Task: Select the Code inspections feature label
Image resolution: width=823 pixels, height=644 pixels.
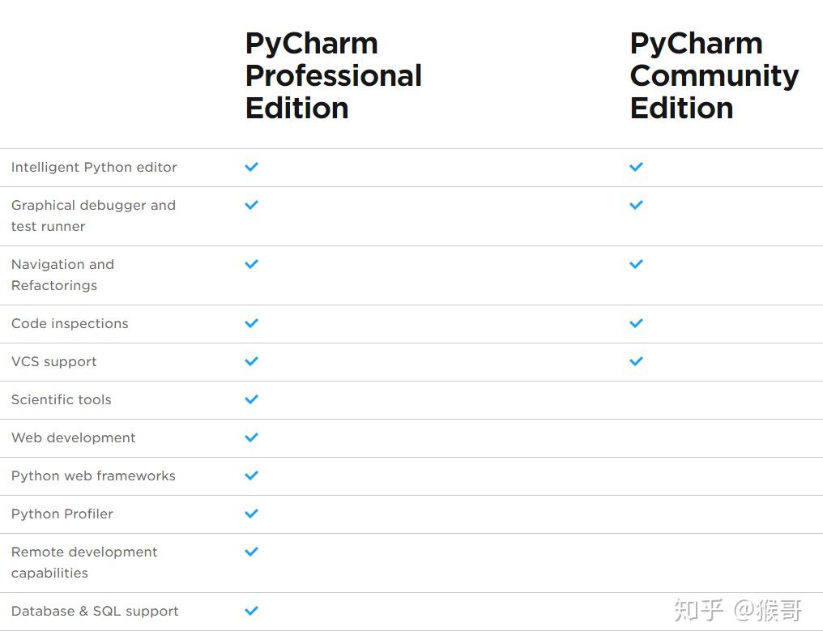Action: tap(70, 323)
